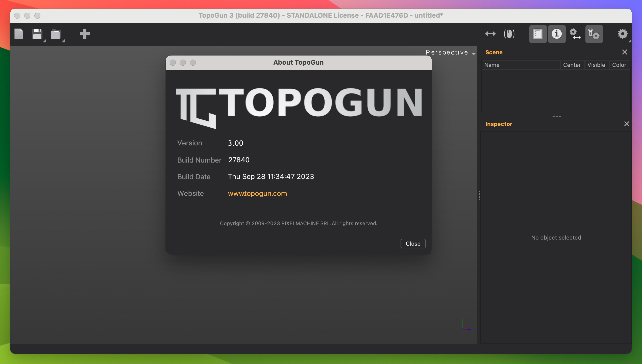Click the mouse controls icon
Image resolution: width=642 pixels, height=364 pixels.
pos(509,34)
